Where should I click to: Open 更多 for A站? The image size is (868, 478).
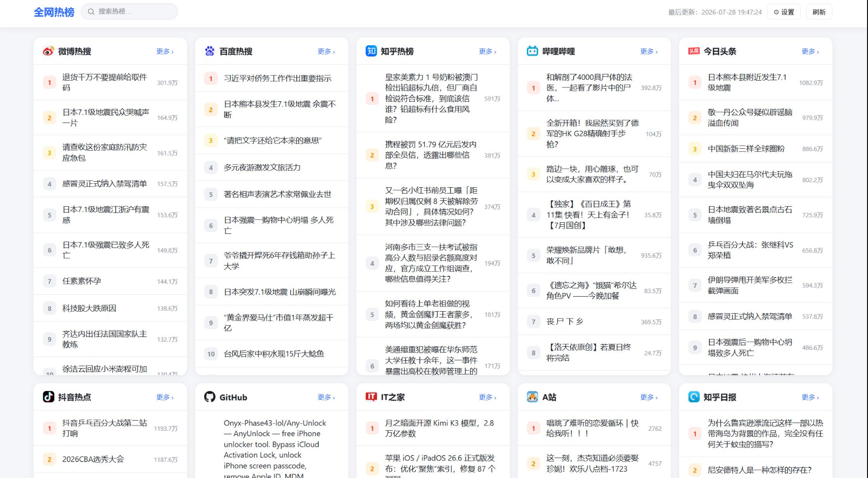coord(649,397)
